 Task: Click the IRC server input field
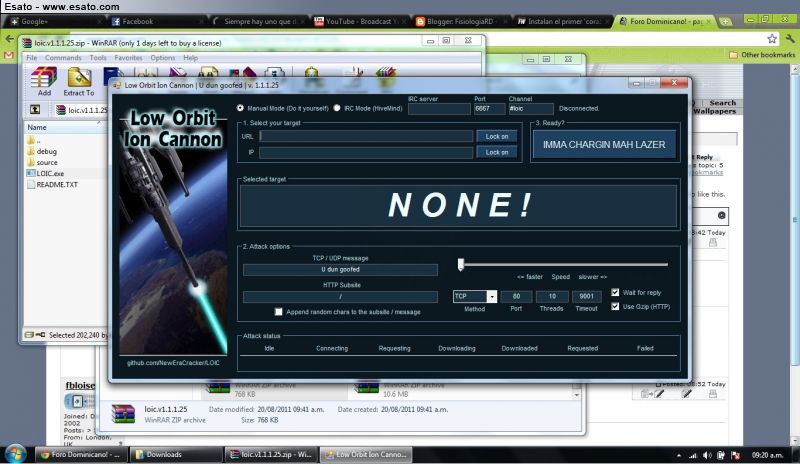(439, 109)
